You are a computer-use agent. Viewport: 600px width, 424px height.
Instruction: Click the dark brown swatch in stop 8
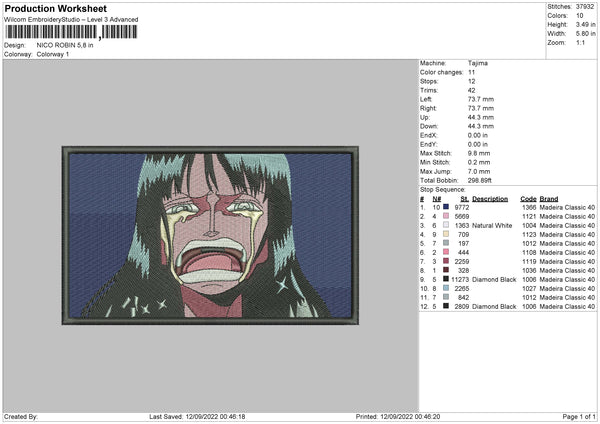point(446,270)
